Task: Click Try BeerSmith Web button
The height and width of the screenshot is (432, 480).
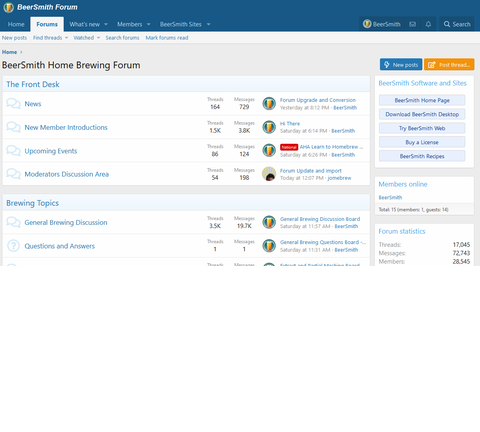Action: click(x=422, y=128)
